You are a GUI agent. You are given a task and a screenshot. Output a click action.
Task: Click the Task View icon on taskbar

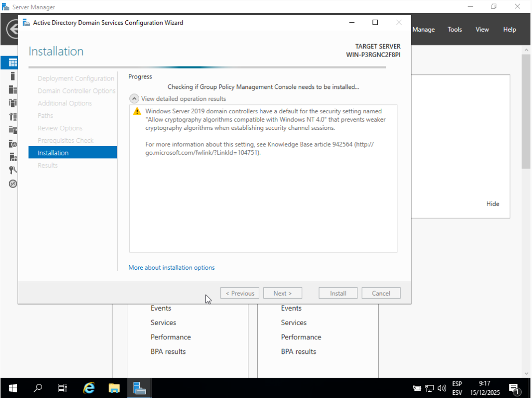(x=62, y=388)
